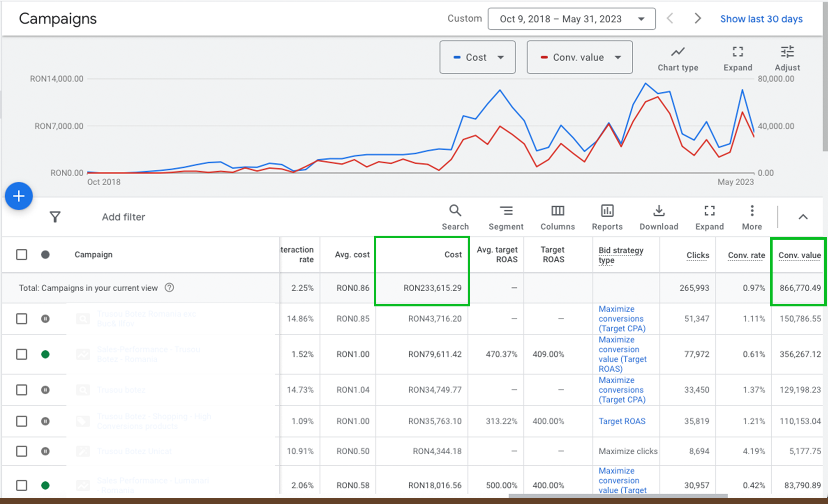
Task: Click Show last 30 days link
Action: coord(761,19)
